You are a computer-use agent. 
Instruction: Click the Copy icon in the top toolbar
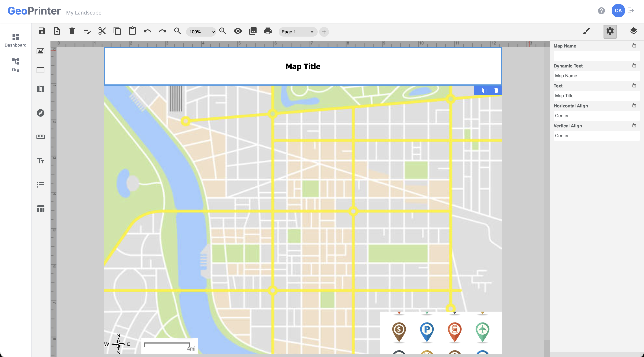117,31
